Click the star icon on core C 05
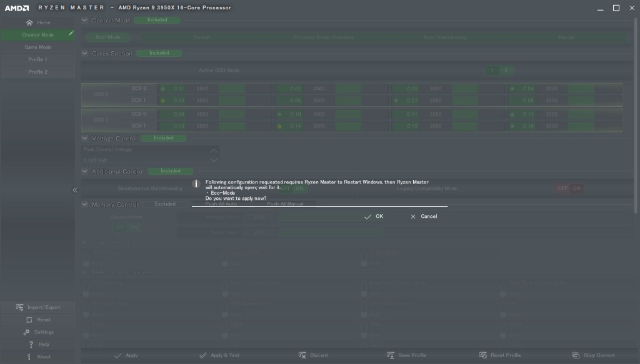 pos(163,101)
